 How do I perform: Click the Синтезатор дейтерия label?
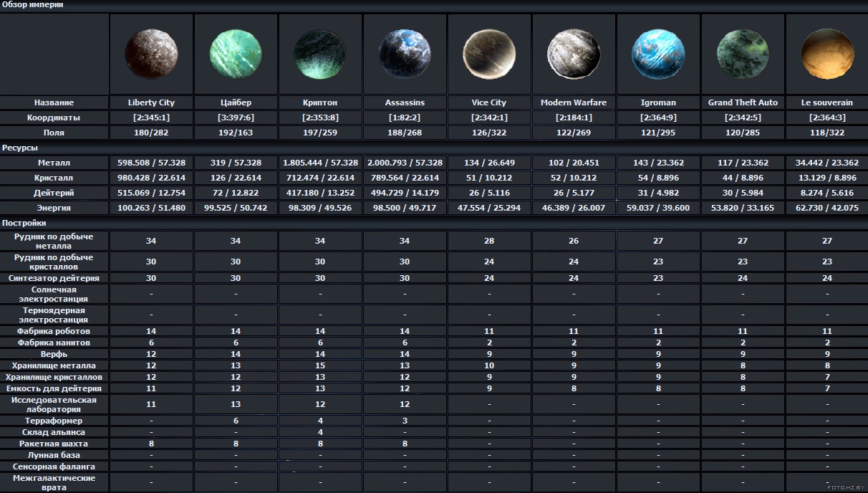[54, 278]
